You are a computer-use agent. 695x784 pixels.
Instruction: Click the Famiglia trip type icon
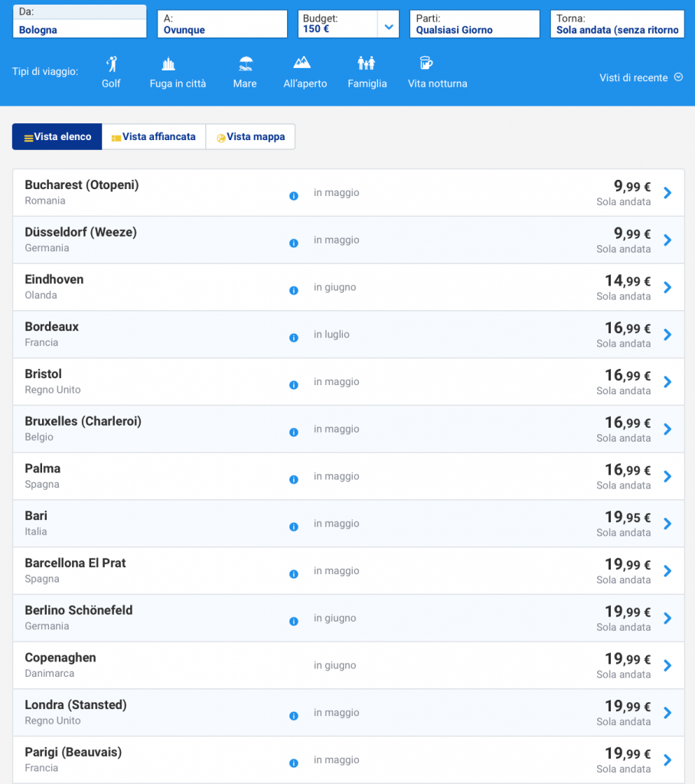pyautogui.click(x=367, y=64)
